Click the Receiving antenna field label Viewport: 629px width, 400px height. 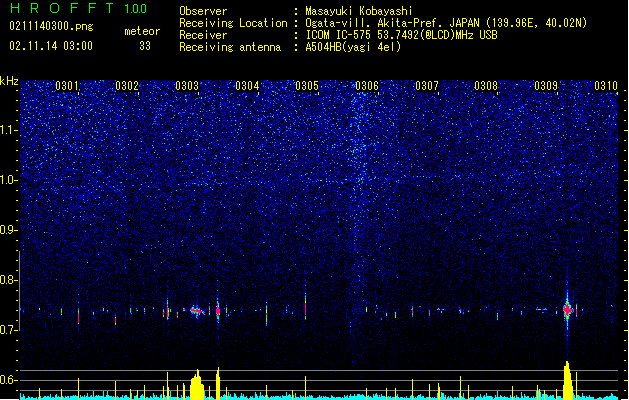tap(230, 47)
